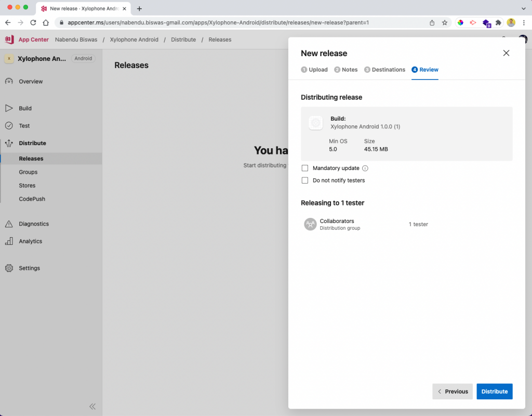532x416 pixels.
Task: Reload the page with refresh icon
Action: (x=33, y=23)
